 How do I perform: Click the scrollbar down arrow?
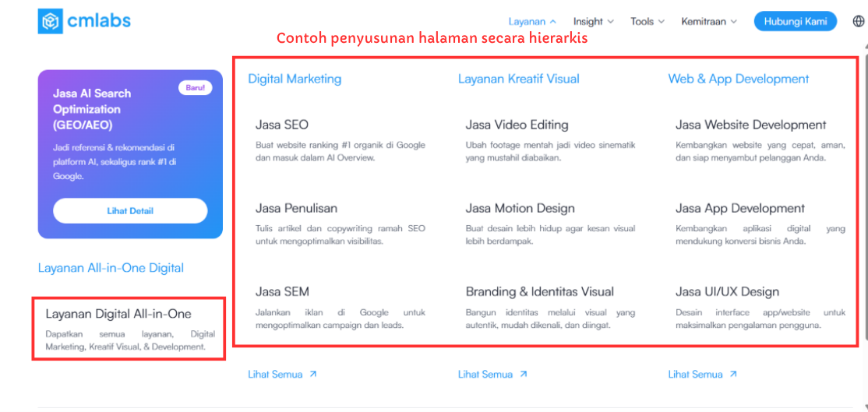(x=865, y=407)
